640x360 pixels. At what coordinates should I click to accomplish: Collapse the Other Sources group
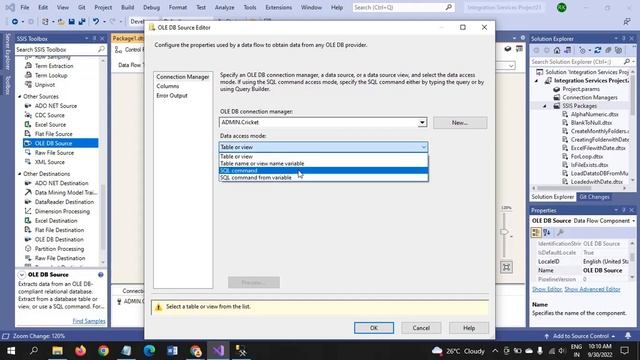tap(20, 96)
